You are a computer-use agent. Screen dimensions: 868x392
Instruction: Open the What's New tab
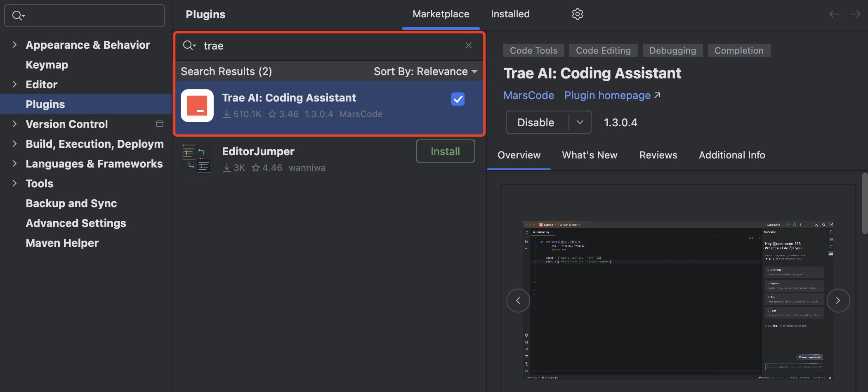click(590, 155)
